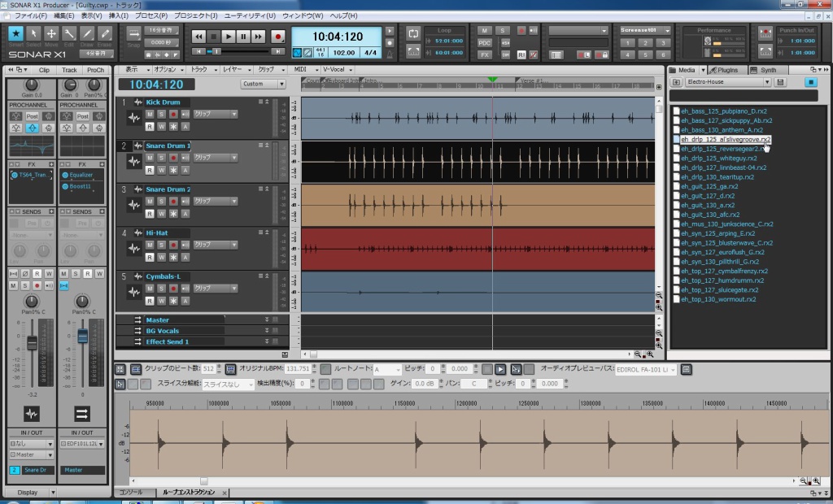Open the ヘルプ(H) menu

coord(343,16)
